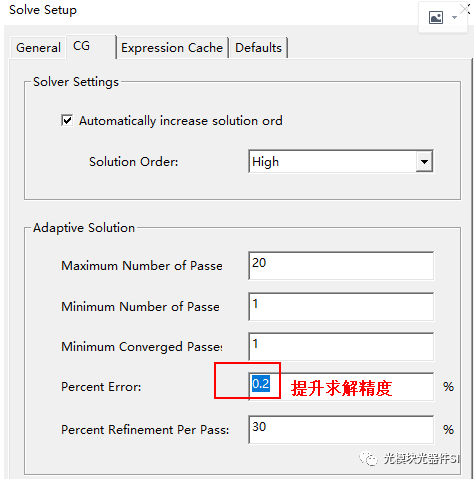Click the image icon at top right
Viewport: 474px width, 479px height.
click(x=436, y=17)
